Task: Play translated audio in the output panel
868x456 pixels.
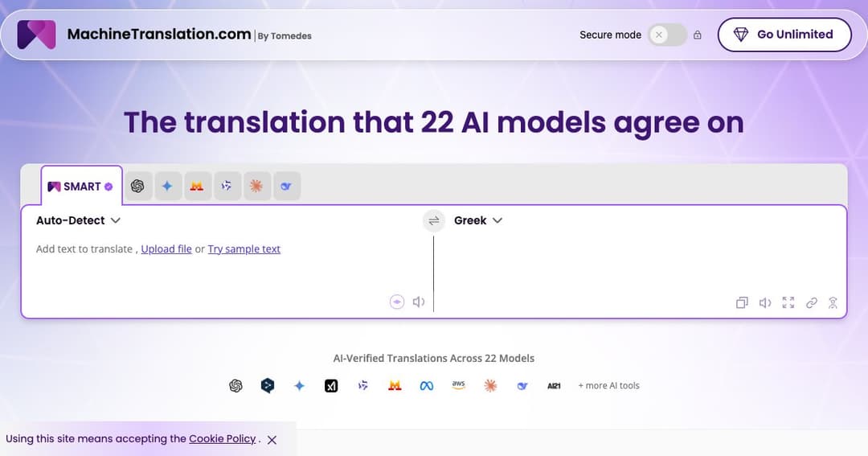Action: coord(765,302)
